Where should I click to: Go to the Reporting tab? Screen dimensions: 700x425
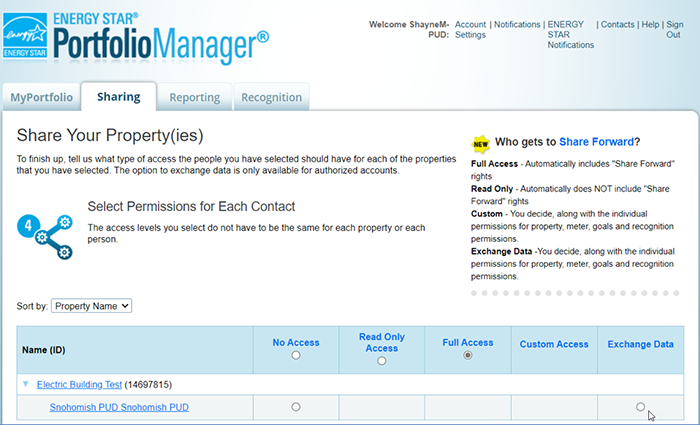point(195,97)
